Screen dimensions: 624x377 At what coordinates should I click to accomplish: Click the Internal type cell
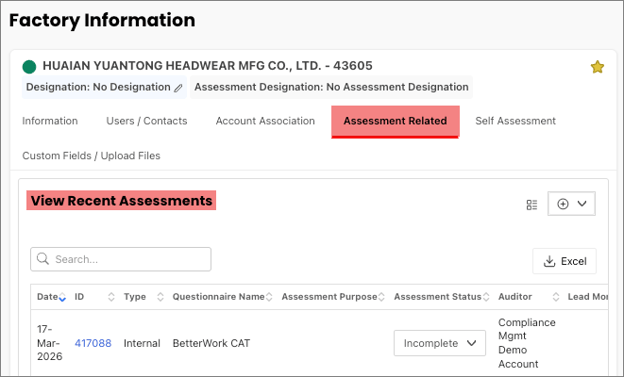tap(142, 343)
